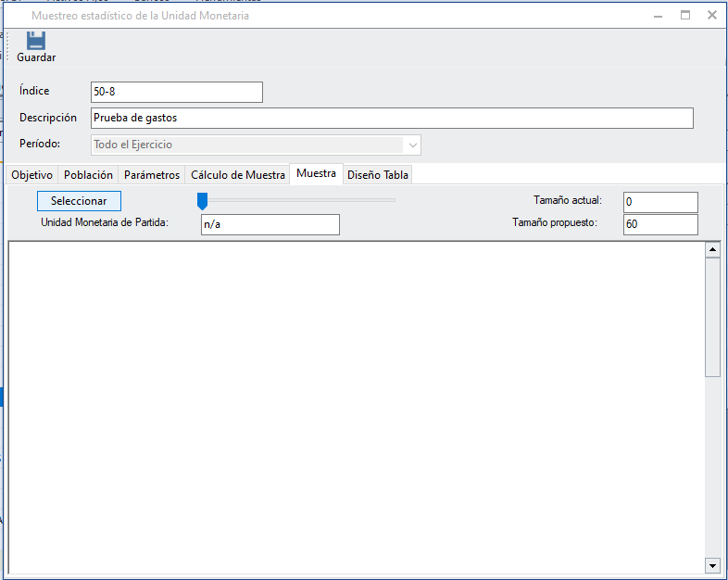Click the scrollbar down arrow

pyautogui.click(x=712, y=565)
